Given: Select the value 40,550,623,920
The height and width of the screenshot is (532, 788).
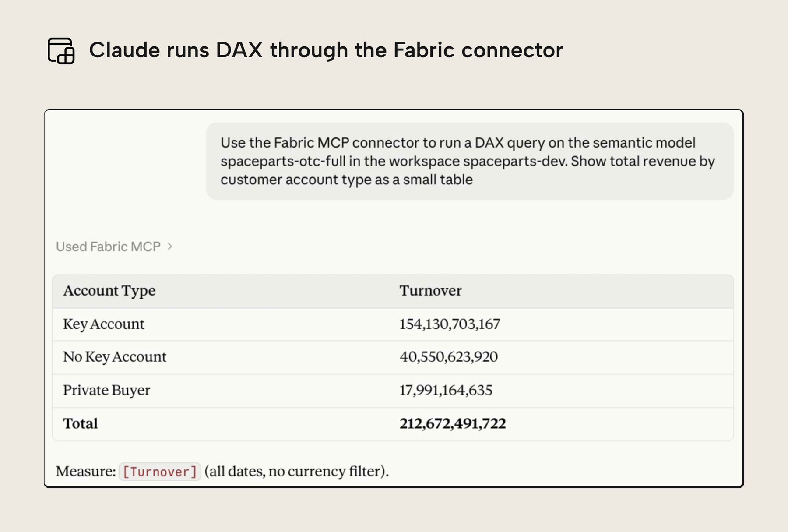Looking at the screenshot, I should pyautogui.click(x=449, y=357).
